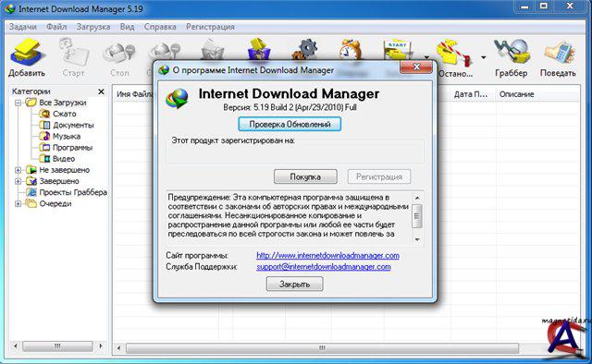Expand the Не завершено tree node

[x=18, y=170]
